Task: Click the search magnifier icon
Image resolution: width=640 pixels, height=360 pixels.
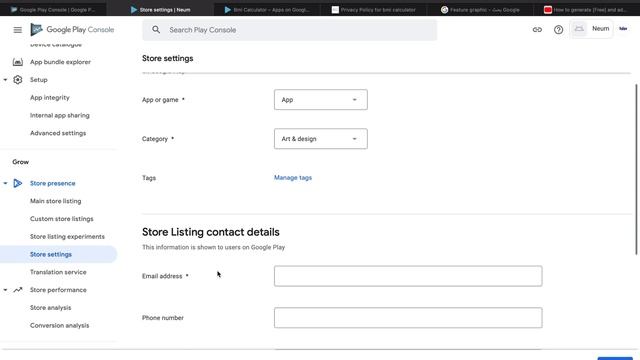Action: point(156,29)
